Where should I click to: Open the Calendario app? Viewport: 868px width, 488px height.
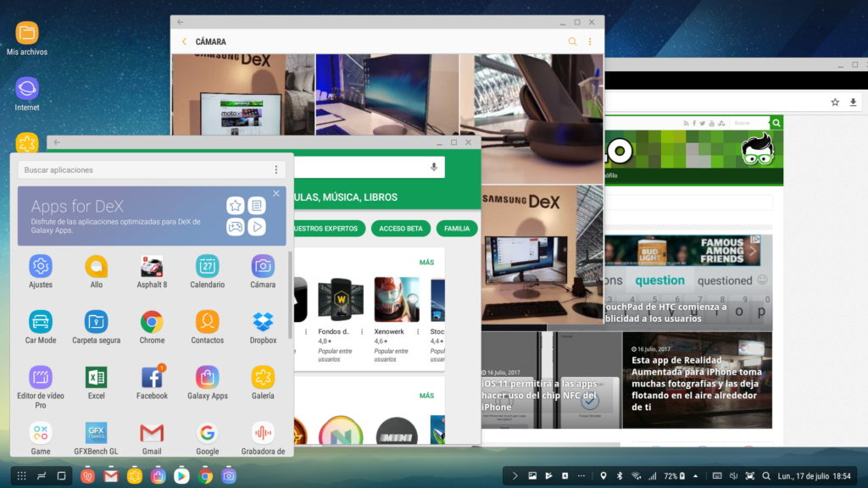[x=207, y=266]
